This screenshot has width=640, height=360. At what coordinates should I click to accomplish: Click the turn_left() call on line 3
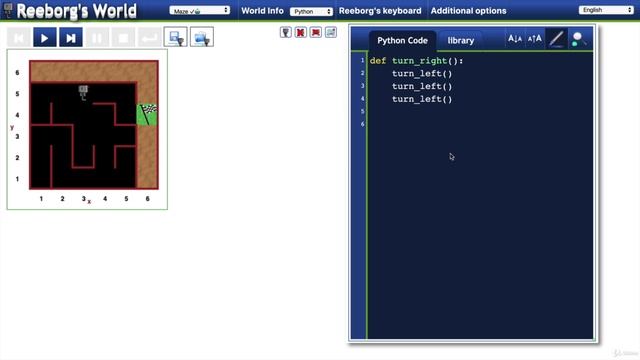422,87
